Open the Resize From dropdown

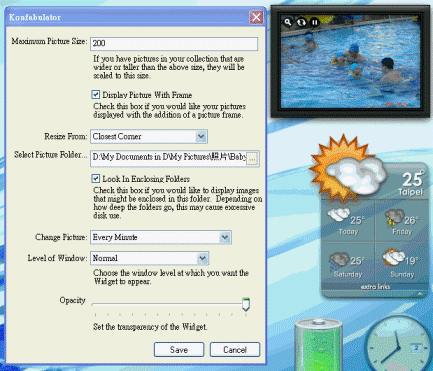pos(149,137)
